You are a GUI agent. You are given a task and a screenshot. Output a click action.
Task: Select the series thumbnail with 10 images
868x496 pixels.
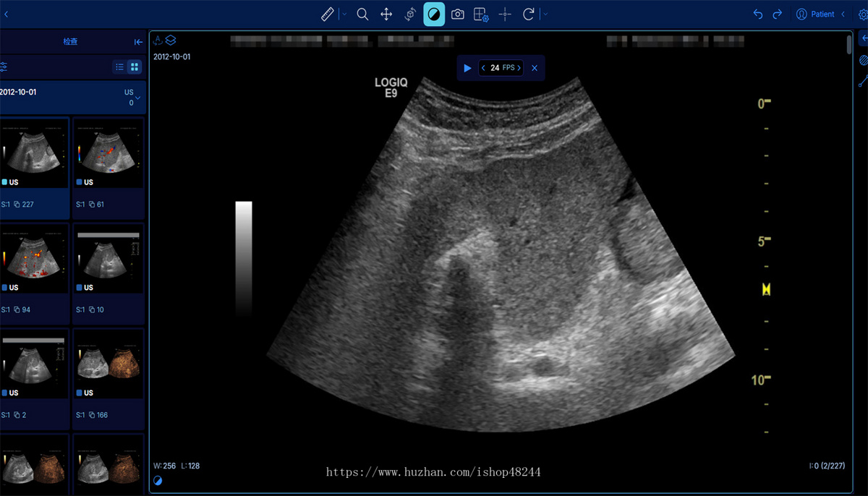108,273
